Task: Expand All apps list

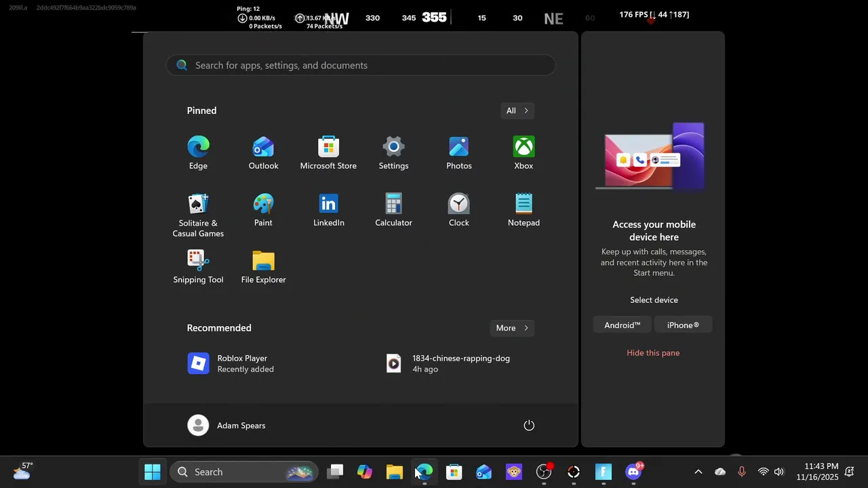Action: tap(517, 110)
